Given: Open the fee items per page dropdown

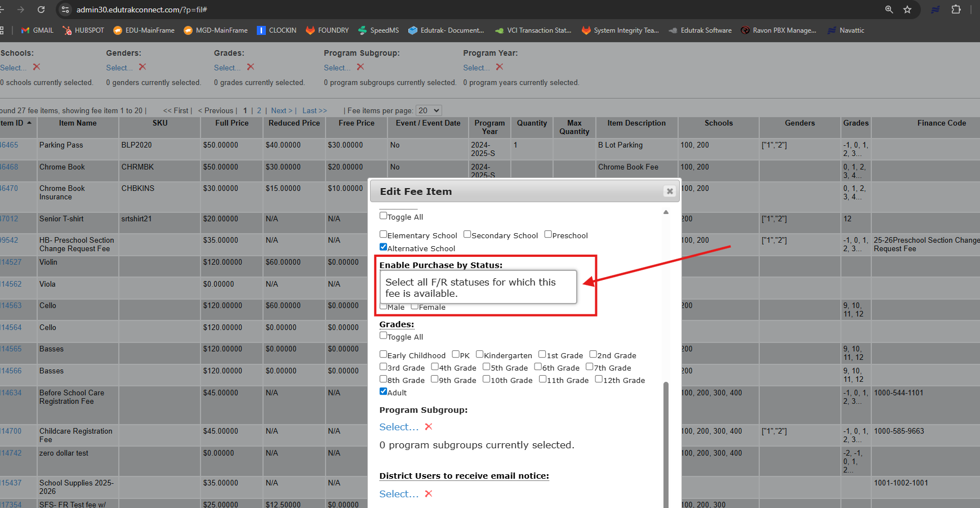Looking at the screenshot, I should tap(429, 111).
